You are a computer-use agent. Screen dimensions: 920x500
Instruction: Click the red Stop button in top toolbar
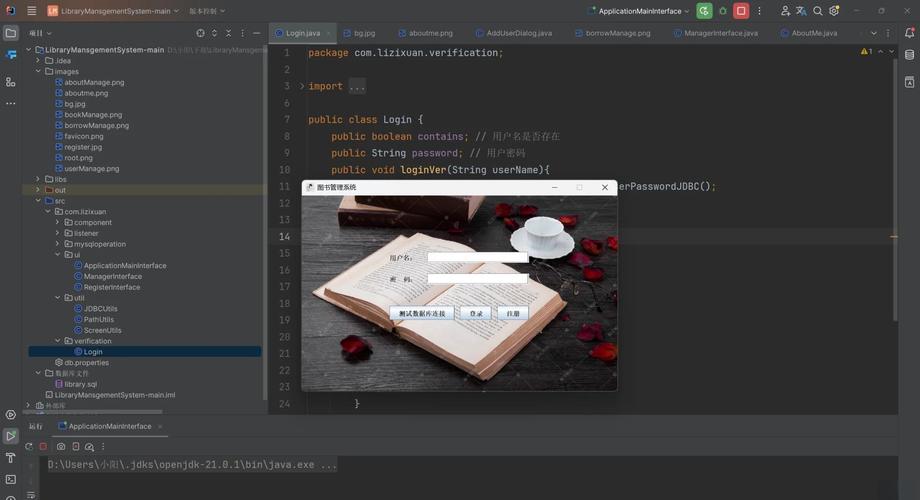coord(741,11)
